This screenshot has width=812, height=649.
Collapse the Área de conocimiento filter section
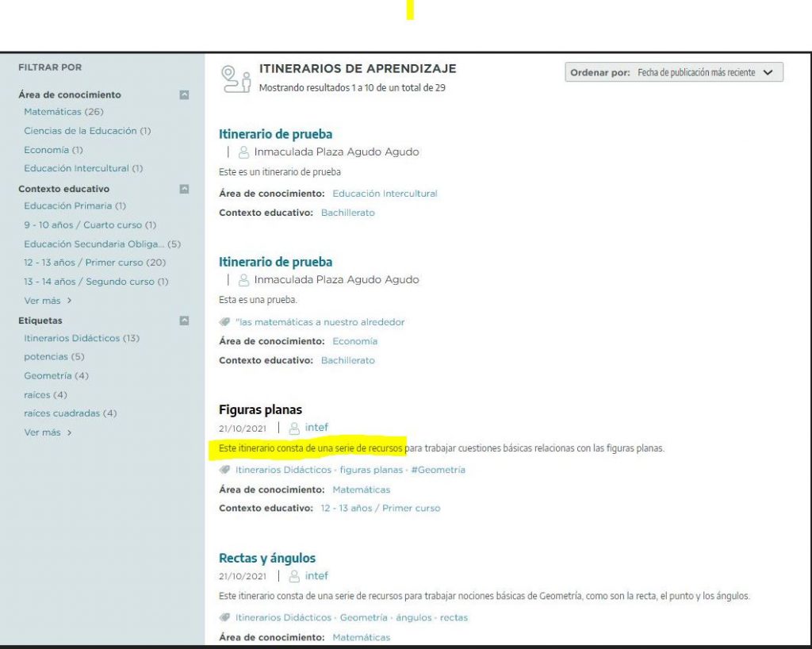point(184,94)
